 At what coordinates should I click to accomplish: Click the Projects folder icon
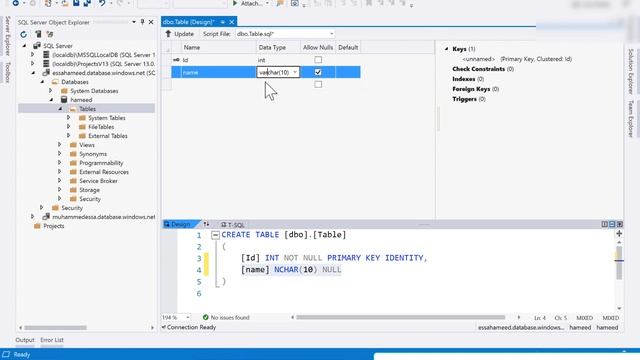[37, 226]
